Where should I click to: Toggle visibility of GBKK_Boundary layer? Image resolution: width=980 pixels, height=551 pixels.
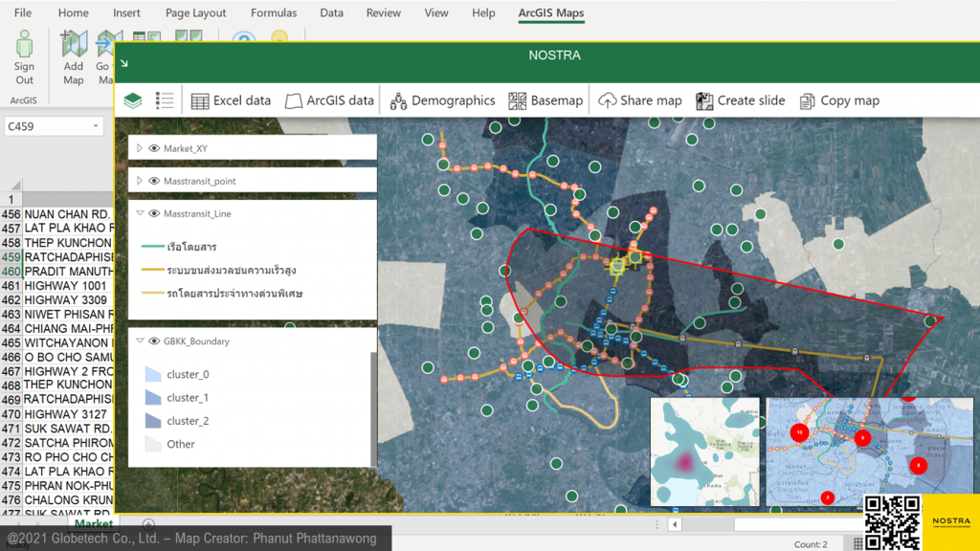(x=154, y=342)
